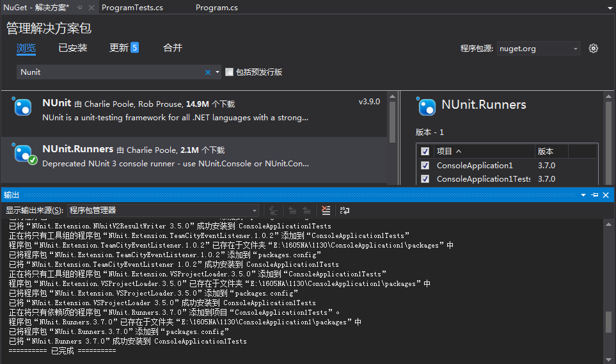The height and width of the screenshot is (364, 616).
Task: Click 管理解决方案包 heading
Action: [x=49, y=28]
